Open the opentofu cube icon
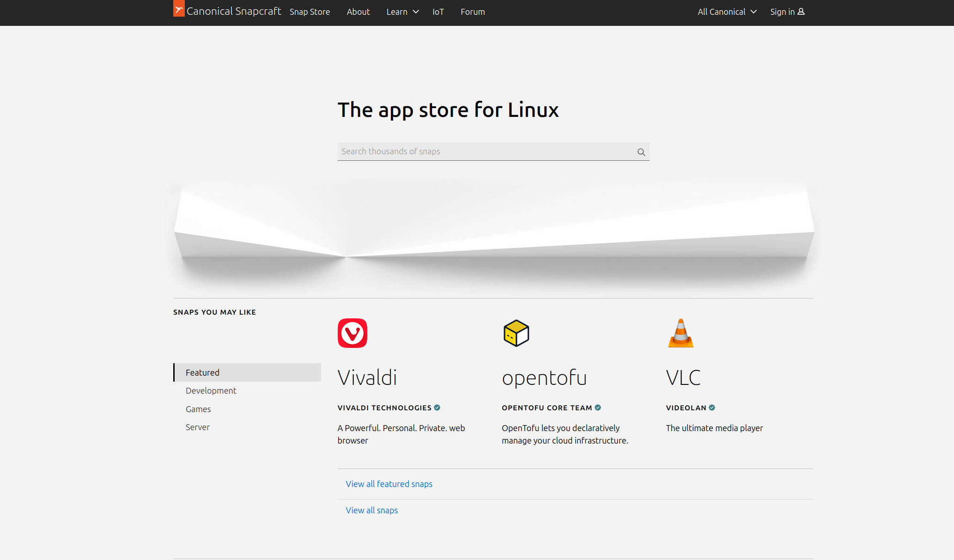954x560 pixels. point(516,333)
